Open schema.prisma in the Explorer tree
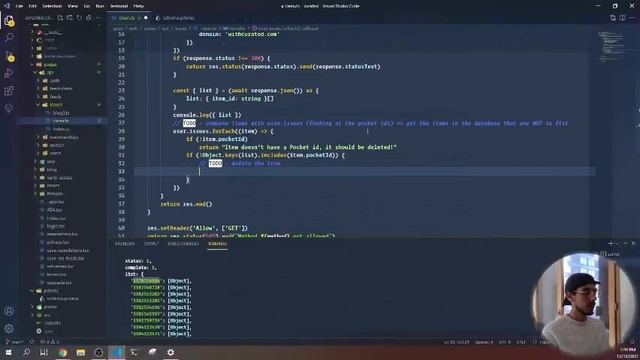 click(x=62, y=299)
